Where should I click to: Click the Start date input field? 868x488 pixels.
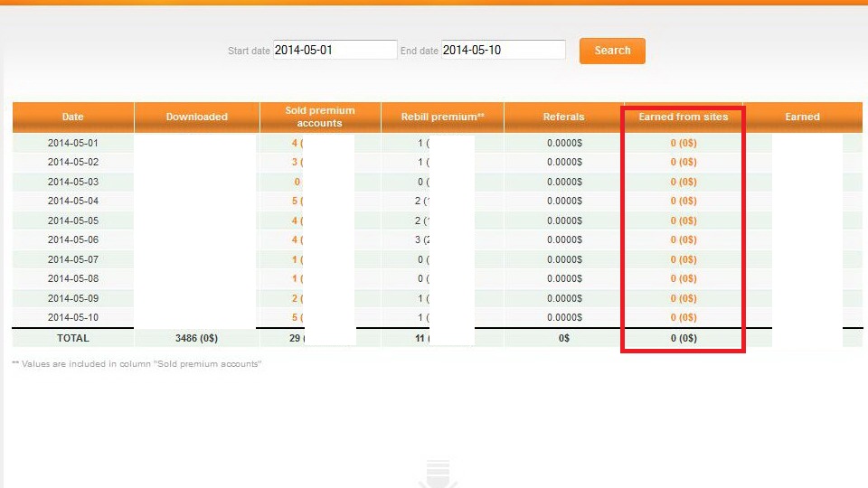pos(335,50)
